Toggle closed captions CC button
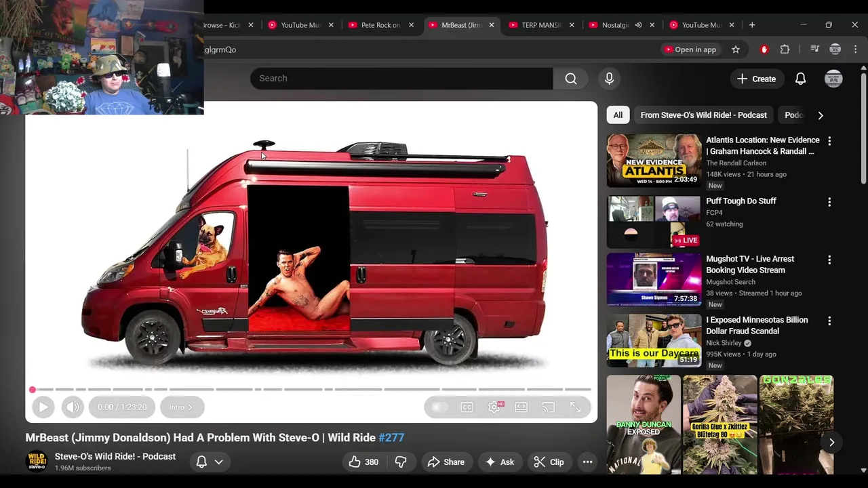 pyautogui.click(x=467, y=407)
